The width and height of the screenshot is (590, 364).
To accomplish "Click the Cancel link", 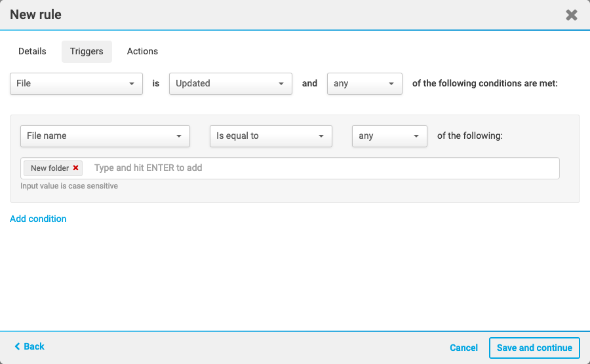I will pos(463,348).
